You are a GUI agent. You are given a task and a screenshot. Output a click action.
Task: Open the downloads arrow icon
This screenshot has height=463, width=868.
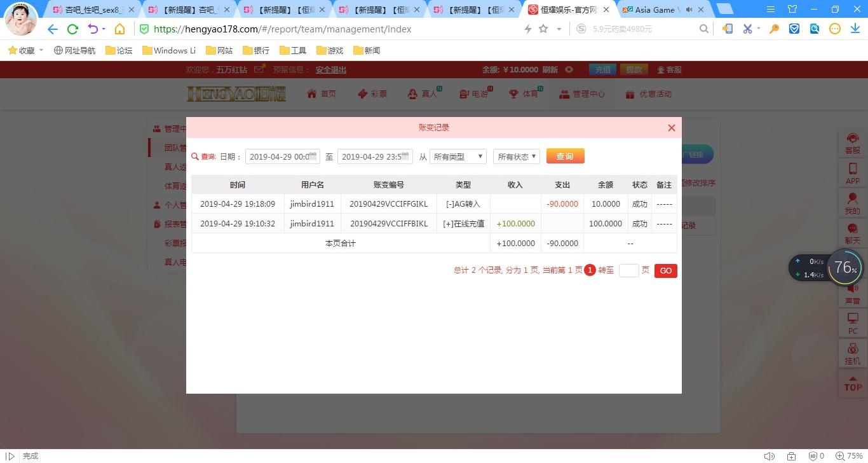click(x=855, y=29)
